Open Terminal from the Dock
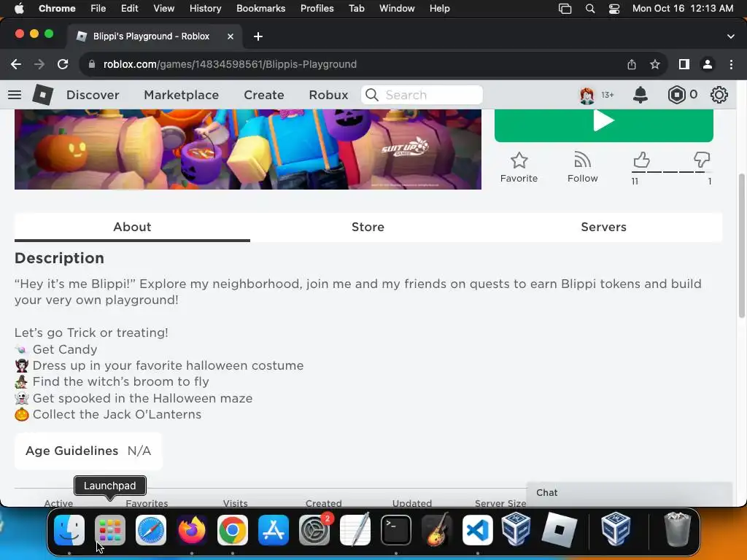The width and height of the screenshot is (747, 560). pyautogui.click(x=396, y=530)
